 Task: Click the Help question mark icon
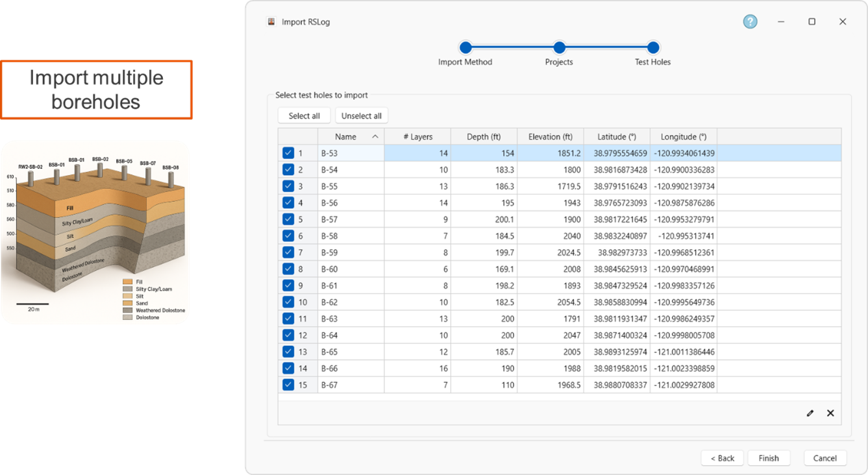750,21
